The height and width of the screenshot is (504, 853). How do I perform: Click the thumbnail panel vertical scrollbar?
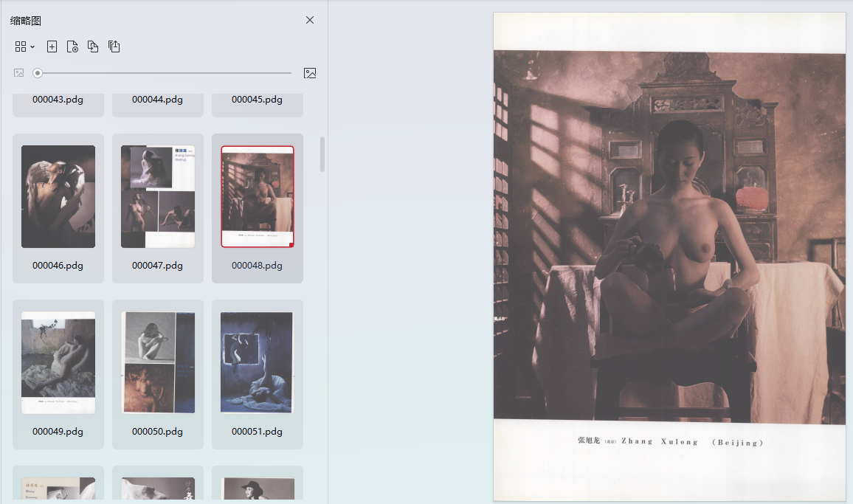pos(322,153)
